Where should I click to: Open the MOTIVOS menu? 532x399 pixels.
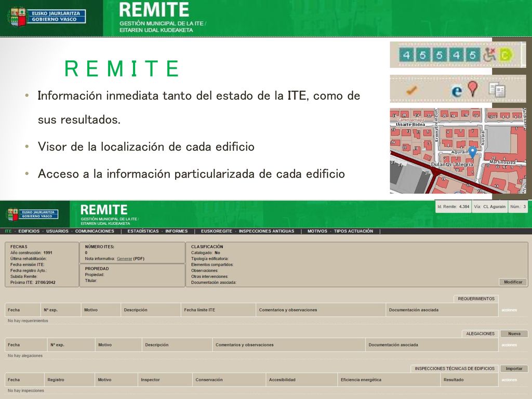point(317,231)
